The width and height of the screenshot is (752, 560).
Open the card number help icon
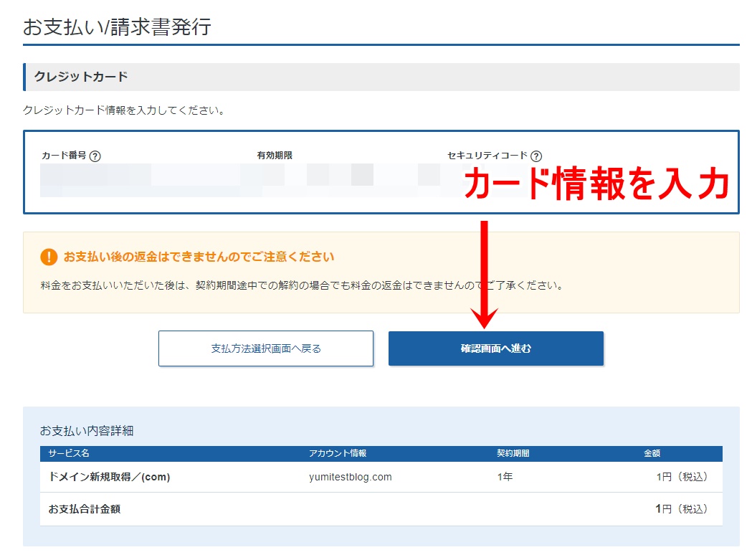(x=95, y=156)
